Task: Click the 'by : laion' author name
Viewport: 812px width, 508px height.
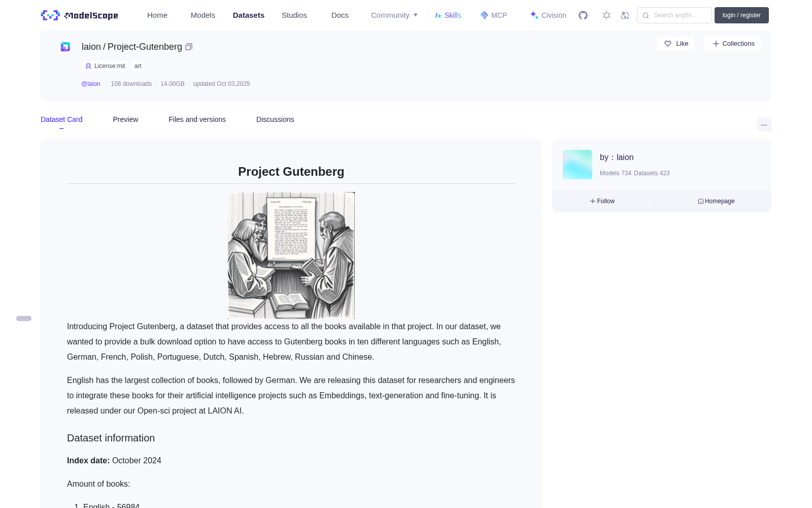Action: pyautogui.click(x=617, y=157)
